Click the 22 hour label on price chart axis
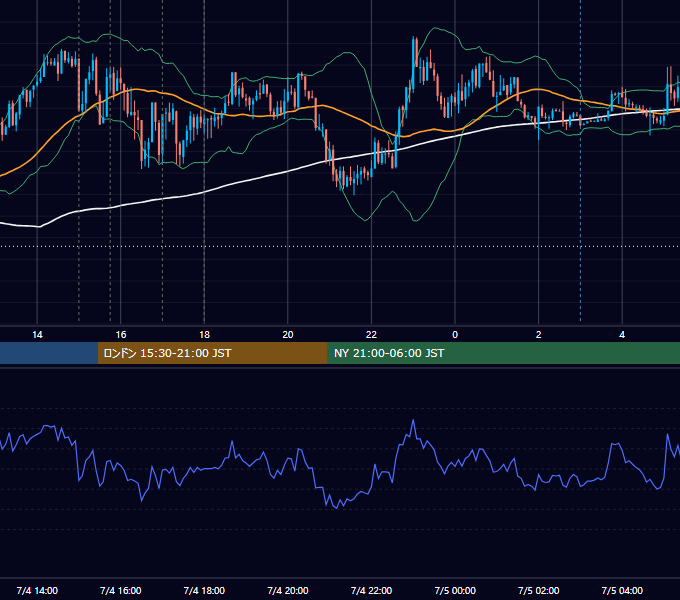680x600 pixels. click(371, 335)
